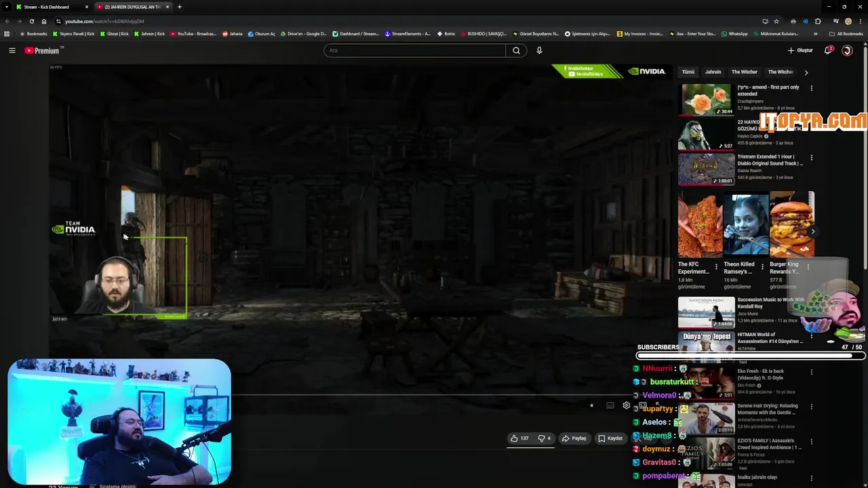
Task: Open the amend - first part only video thumbnail
Action: [706, 100]
